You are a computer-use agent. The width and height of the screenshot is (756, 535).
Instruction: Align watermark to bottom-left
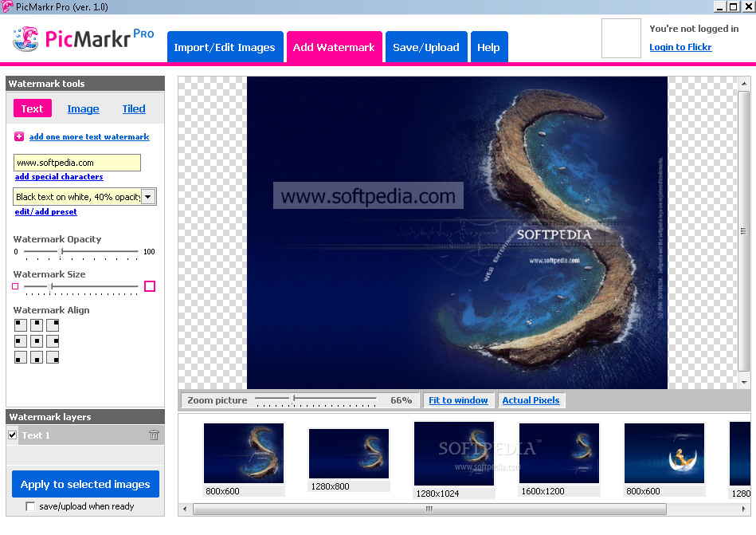click(x=21, y=357)
